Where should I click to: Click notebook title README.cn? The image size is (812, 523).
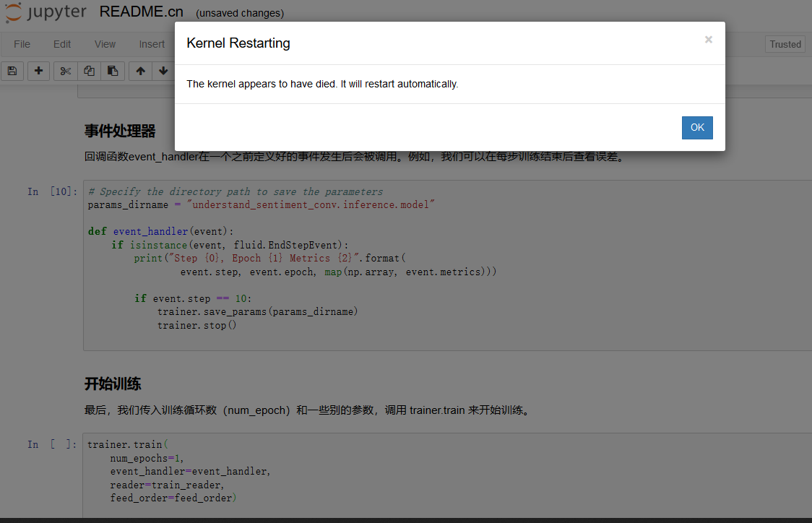tap(142, 12)
